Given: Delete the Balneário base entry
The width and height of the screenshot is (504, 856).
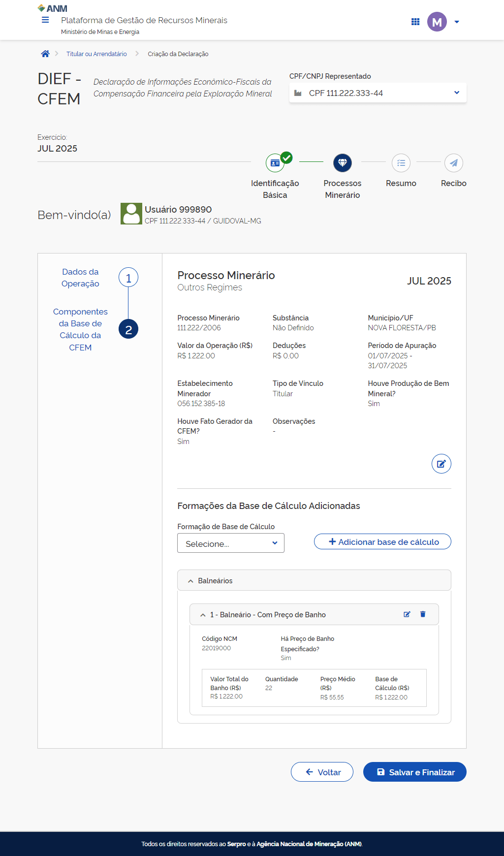Looking at the screenshot, I should click(423, 614).
